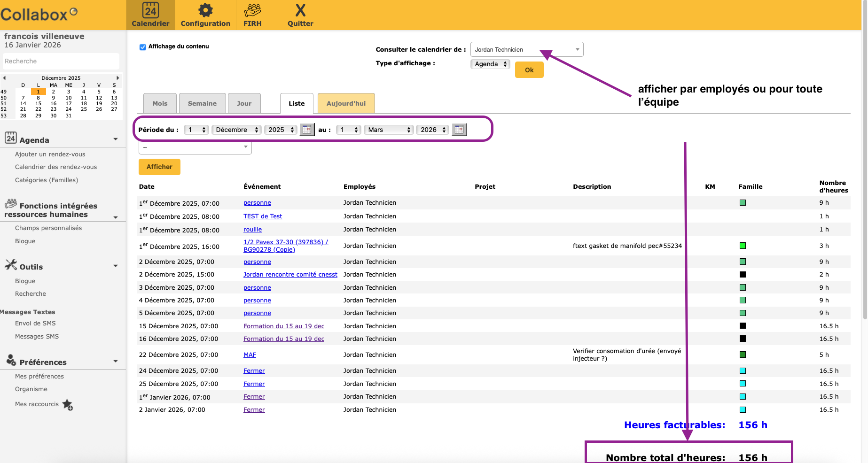Click the Recherche search field
Image resolution: width=868 pixels, height=463 pixels.
[x=61, y=62]
